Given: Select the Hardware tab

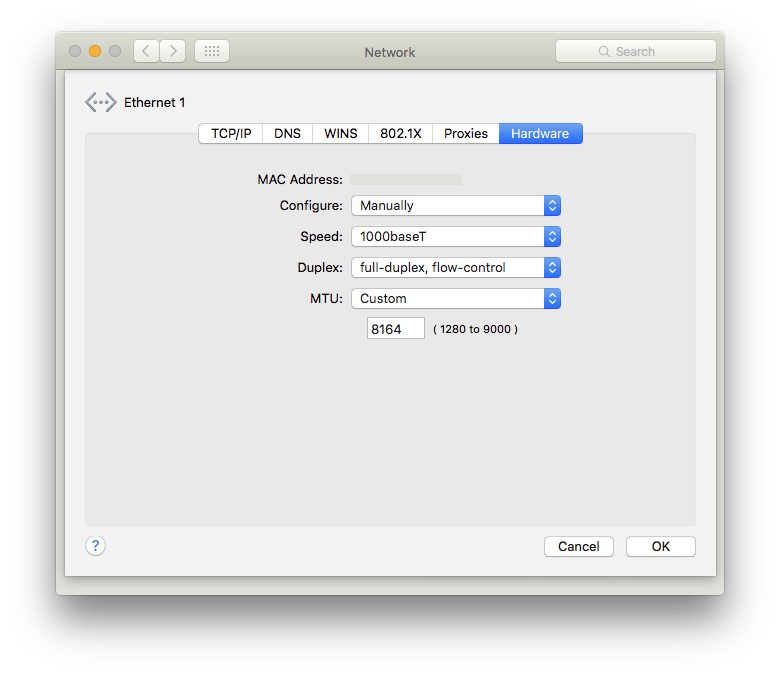Looking at the screenshot, I should coord(540,134).
